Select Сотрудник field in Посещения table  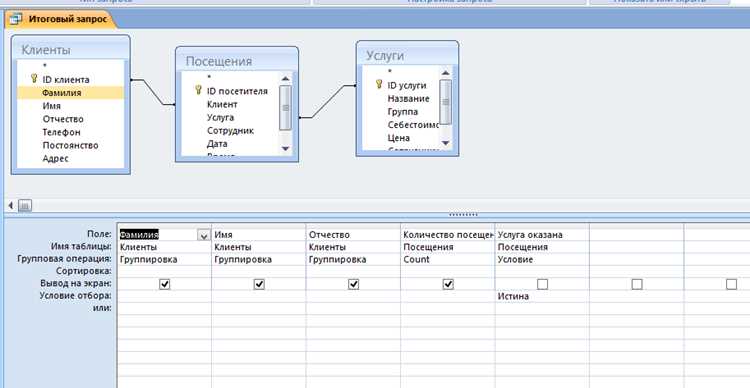click(231, 130)
